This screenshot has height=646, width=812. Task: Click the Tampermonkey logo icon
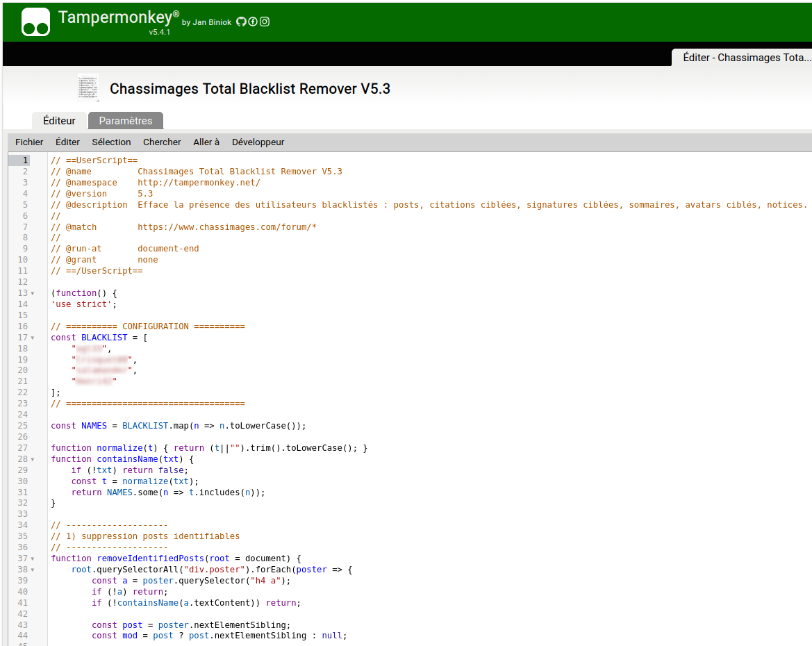coord(35,22)
